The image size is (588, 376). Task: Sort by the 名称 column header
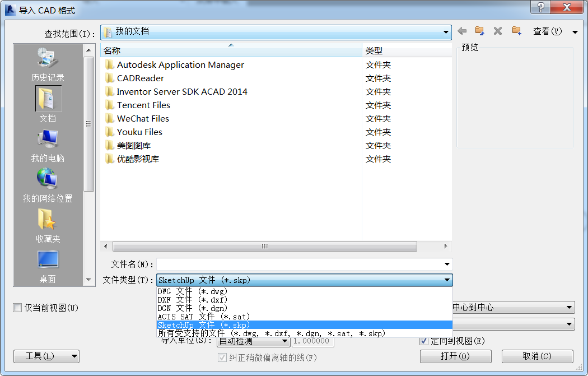(x=231, y=50)
